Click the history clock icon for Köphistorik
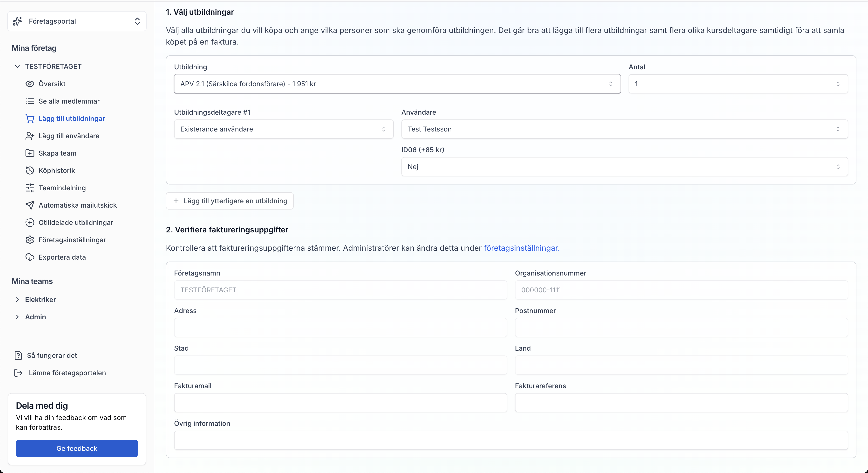 tap(30, 171)
